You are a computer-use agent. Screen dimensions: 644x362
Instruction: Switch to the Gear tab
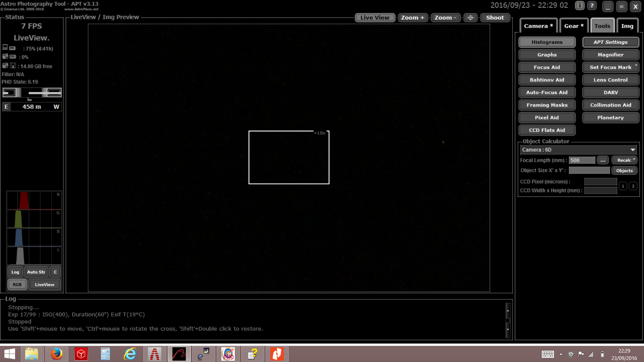click(574, 26)
